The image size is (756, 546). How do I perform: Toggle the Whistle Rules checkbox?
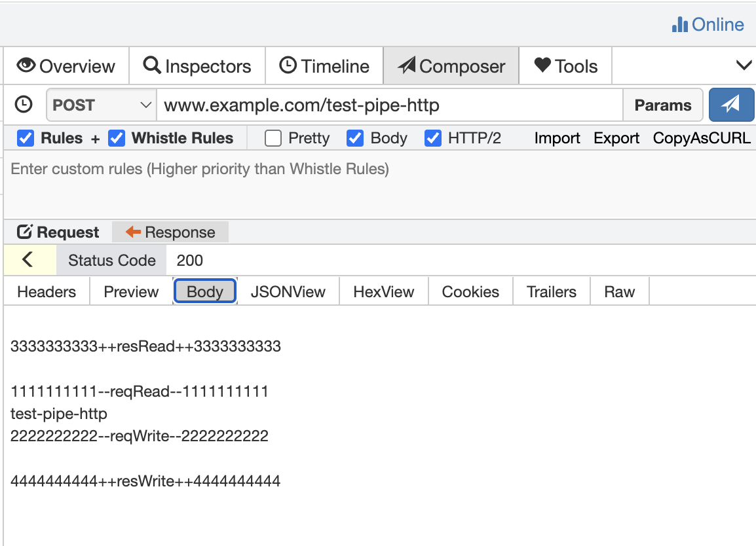click(117, 138)
